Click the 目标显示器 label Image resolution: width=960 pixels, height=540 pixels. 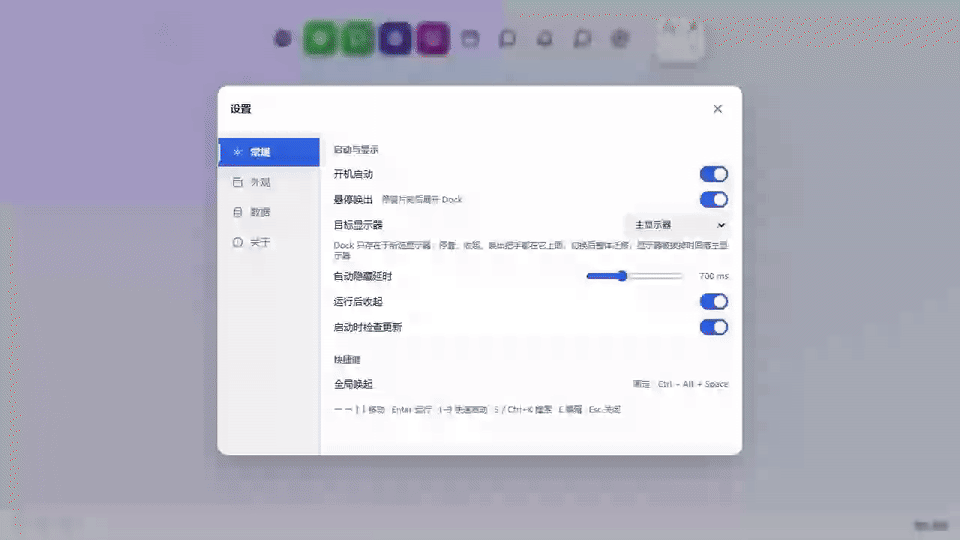click(x=358, y=225)
